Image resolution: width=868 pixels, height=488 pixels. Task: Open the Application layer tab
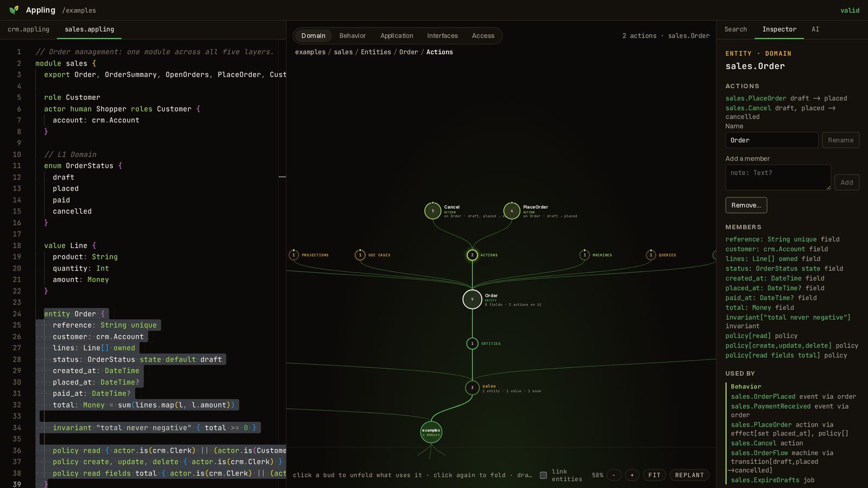(x=397, y=36)
